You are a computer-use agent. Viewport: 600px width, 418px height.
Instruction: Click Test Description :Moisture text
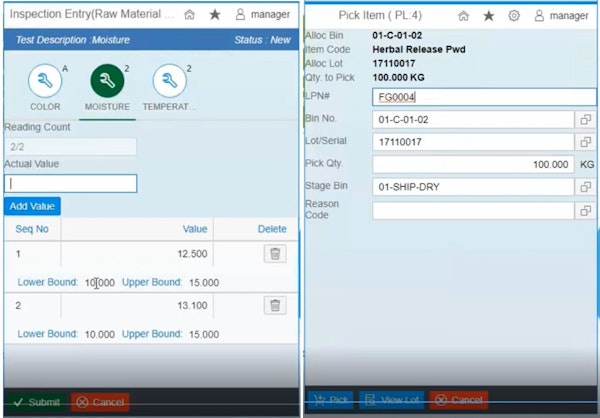point(73,40)
